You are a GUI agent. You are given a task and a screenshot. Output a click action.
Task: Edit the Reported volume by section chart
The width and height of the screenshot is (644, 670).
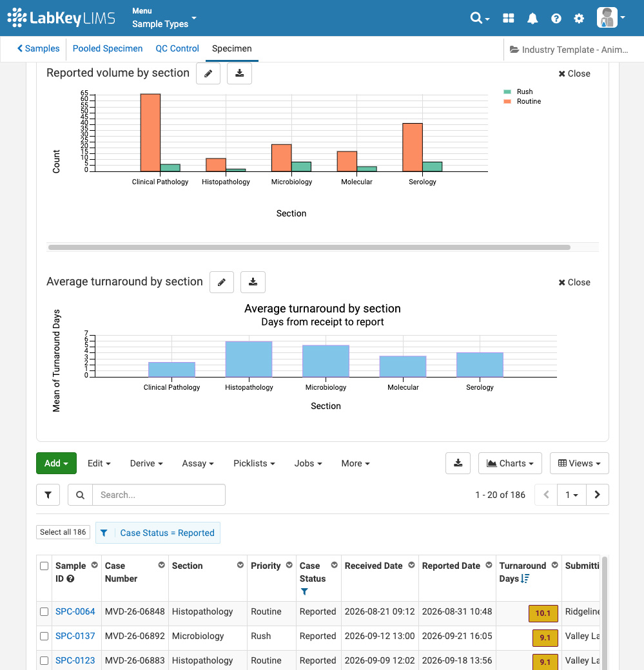pyautogui.click(x=208, y=73)
